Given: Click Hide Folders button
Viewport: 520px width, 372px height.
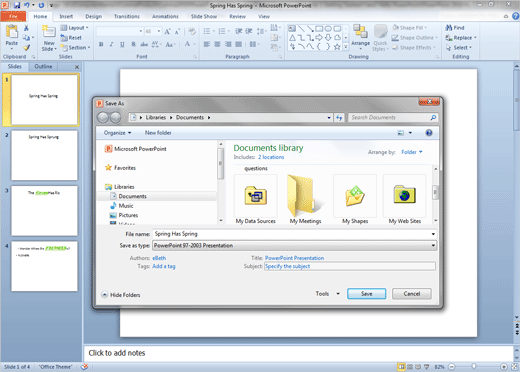Looking at the screenshot, I should (121, 295).
